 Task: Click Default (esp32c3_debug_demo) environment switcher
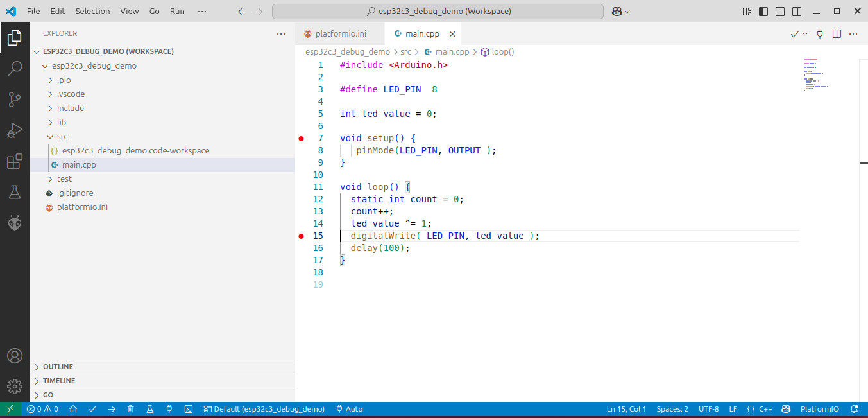pos(264,409)
